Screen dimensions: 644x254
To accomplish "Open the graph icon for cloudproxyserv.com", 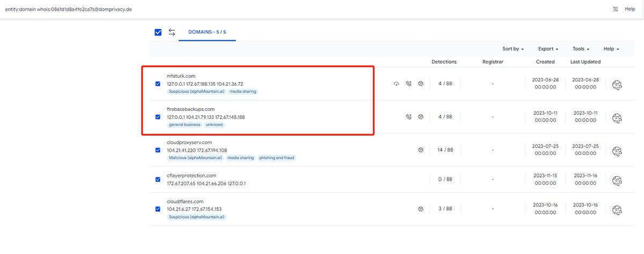I will tap(617, 151).
